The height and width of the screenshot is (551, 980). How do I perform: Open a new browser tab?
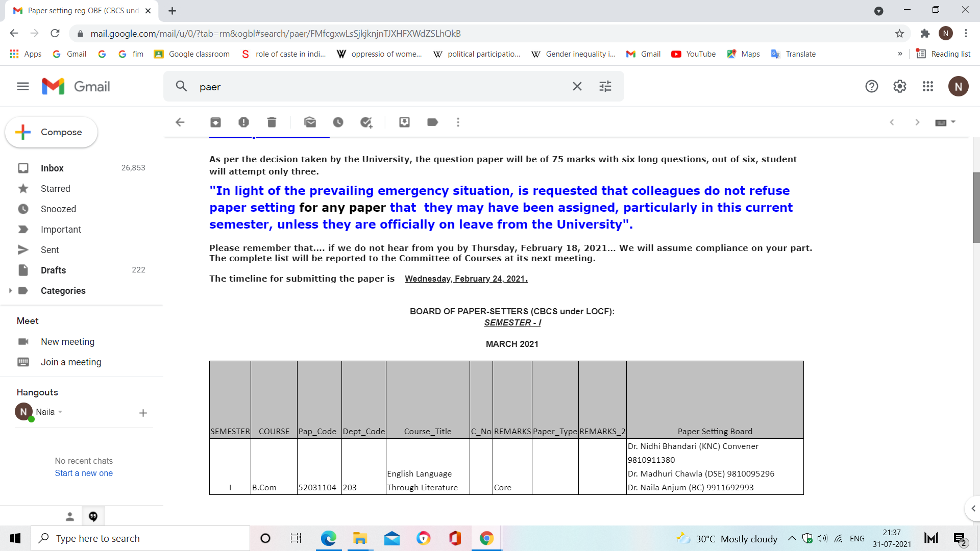click(173, 11)
